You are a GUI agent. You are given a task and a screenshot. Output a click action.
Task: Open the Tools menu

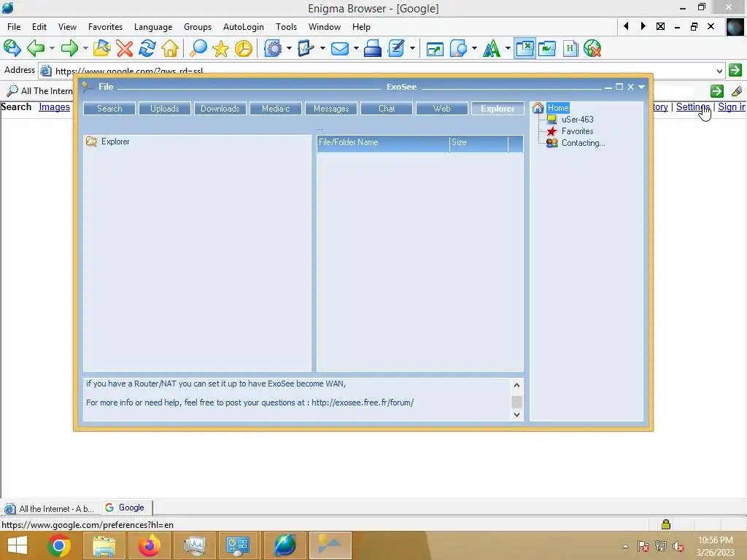[x=286, y=27]
